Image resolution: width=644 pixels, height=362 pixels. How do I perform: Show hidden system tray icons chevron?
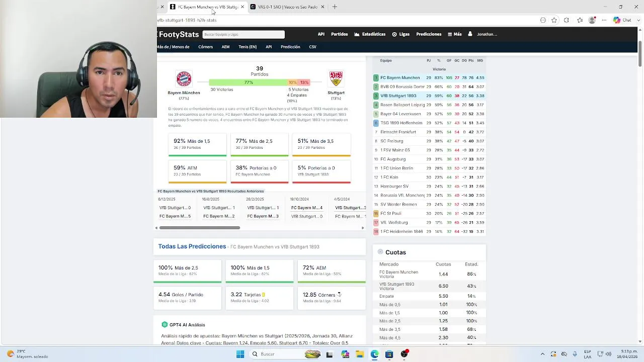pos(542,354)
